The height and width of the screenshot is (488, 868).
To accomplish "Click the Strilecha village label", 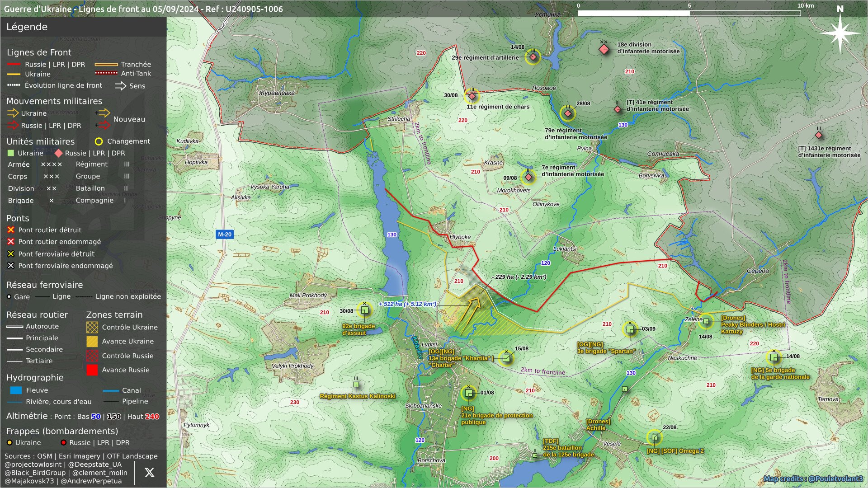I will (399, 119).
